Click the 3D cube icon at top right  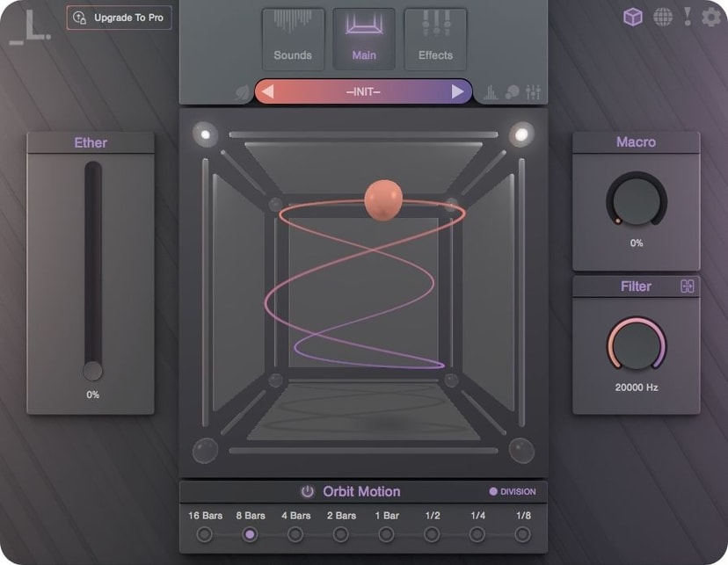click(633, 18)
